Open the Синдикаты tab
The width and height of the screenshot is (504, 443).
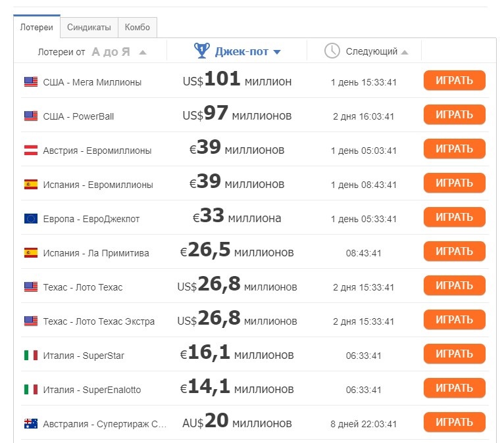[x=89, y=28]
